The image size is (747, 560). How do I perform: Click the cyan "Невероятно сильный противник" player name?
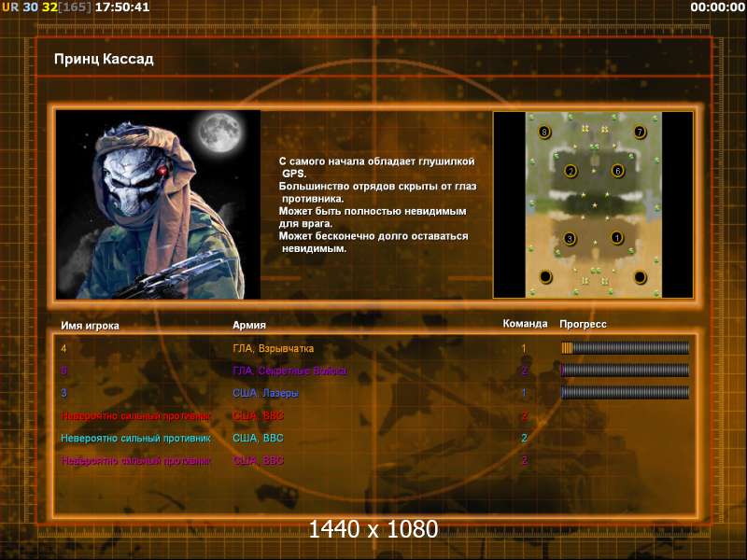point(135,438)
